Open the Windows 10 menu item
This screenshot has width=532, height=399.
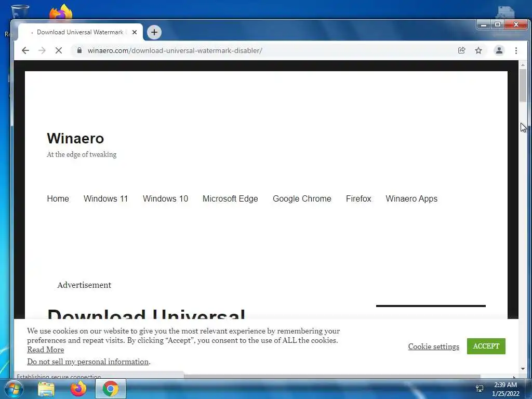pos(165,198)
